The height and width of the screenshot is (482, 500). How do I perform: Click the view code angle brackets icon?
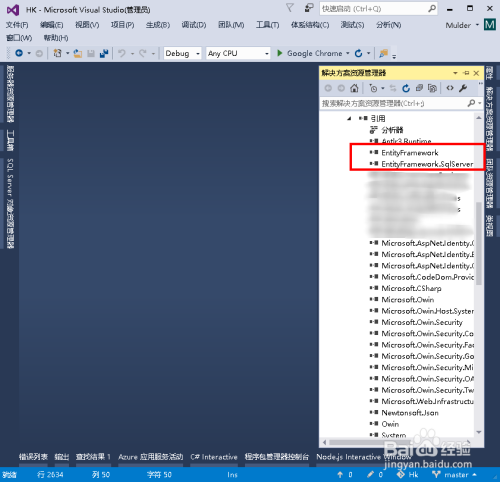coord(450,88)
